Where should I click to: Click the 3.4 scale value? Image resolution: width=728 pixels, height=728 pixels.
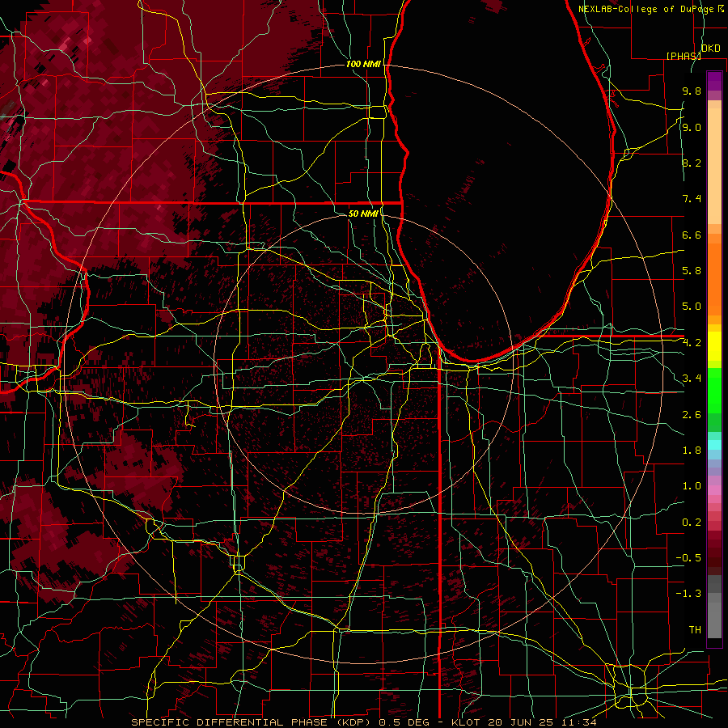(692, 379)
